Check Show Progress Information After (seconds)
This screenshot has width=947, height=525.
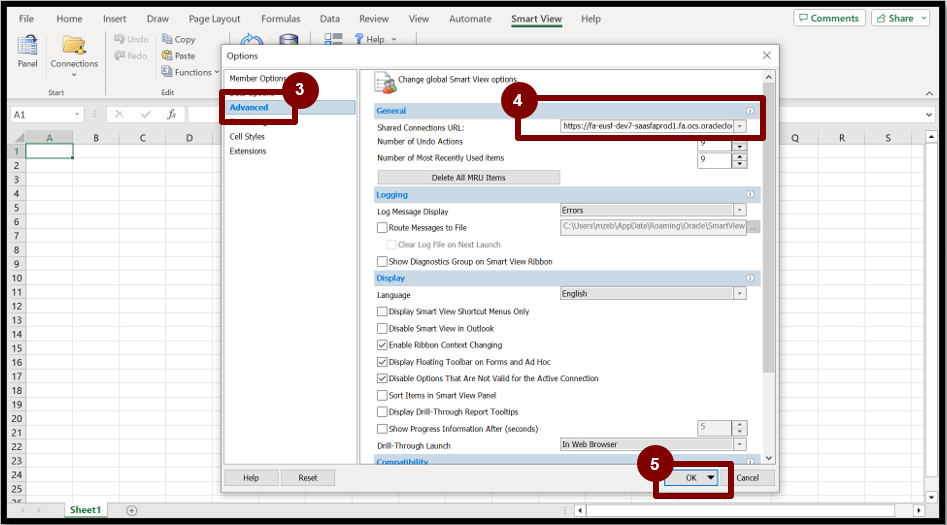coord(382,429)
